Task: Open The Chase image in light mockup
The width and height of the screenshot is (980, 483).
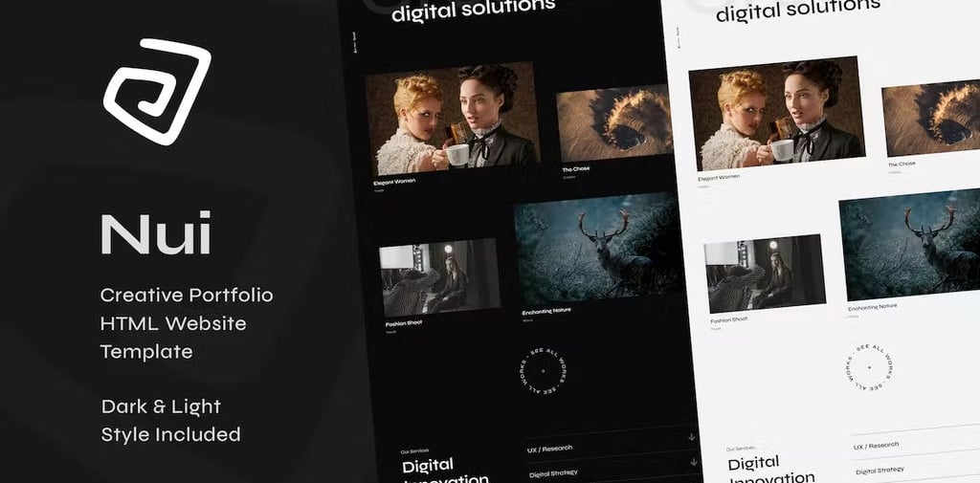Action: (931, 118)
